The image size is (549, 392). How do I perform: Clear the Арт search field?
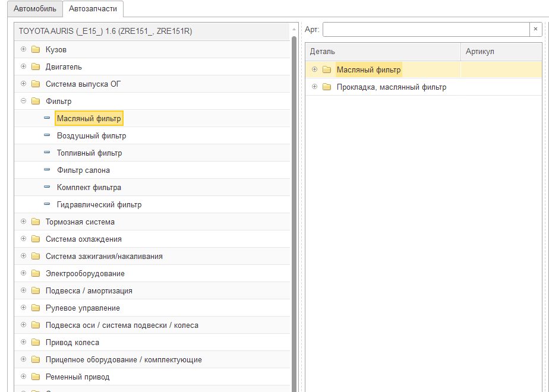(x=535, y=30)
